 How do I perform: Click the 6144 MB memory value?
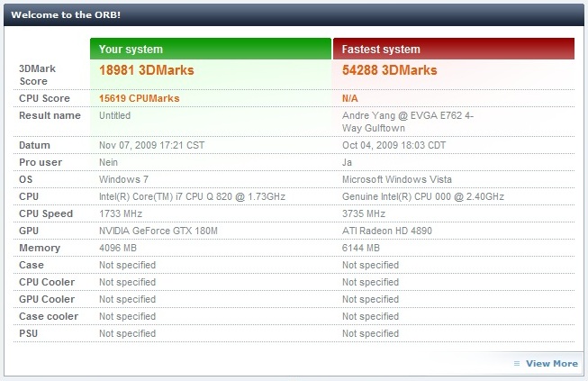tap(361, 248)
